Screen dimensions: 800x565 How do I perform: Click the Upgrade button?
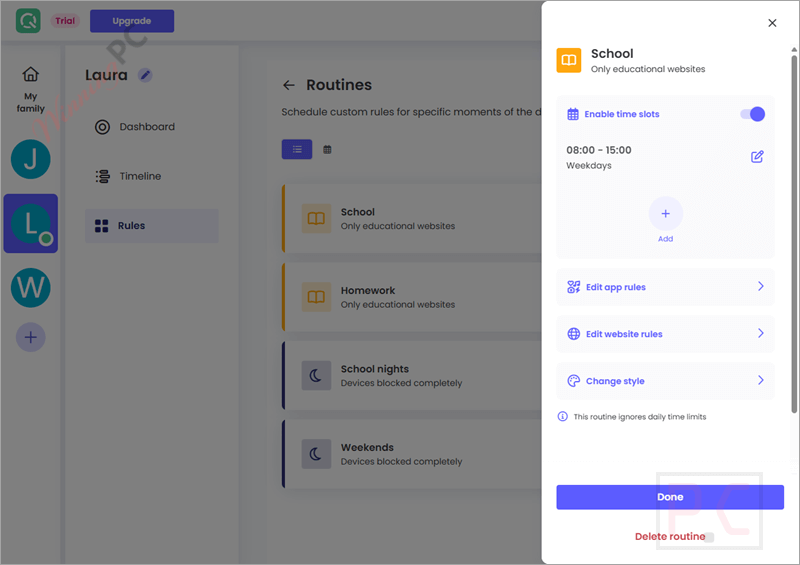click(132, 21)
